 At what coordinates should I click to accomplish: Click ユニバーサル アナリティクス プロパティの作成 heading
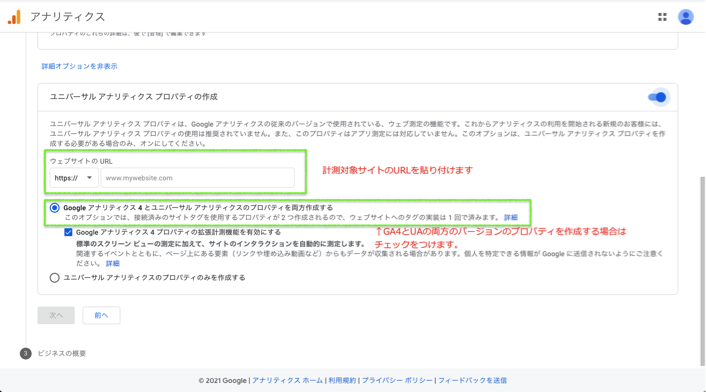click(134, 97)
